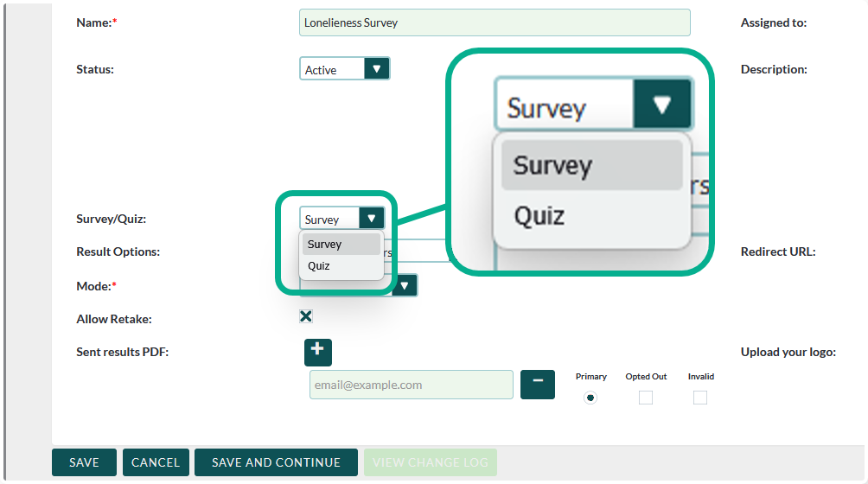Choose Quiz in the small dropdown list

click(x=341, y=266)
